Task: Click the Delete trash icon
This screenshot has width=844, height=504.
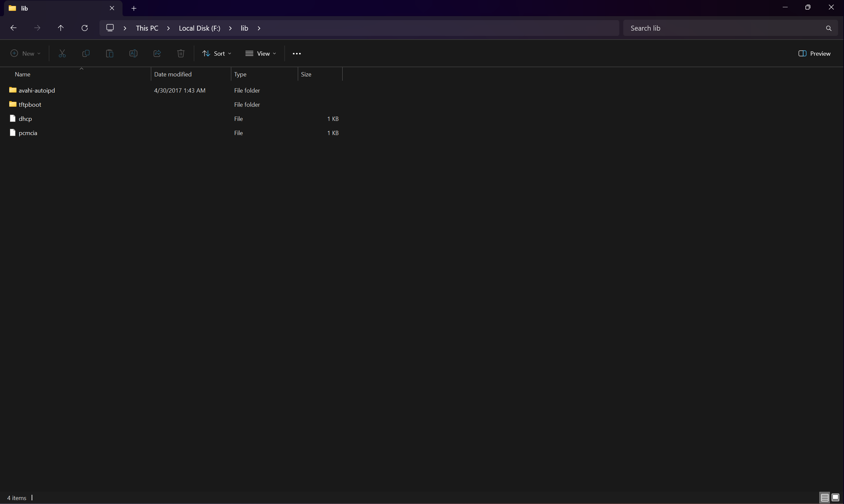Action: click(x=181, y=53)
